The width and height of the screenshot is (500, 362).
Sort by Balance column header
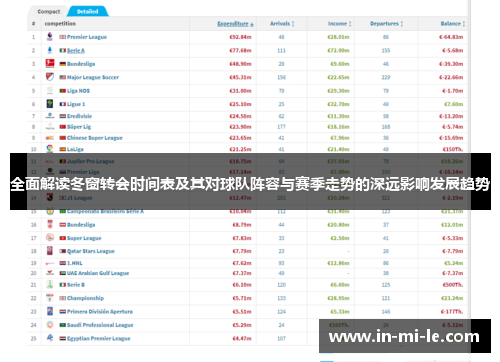[x=453, y=24]
